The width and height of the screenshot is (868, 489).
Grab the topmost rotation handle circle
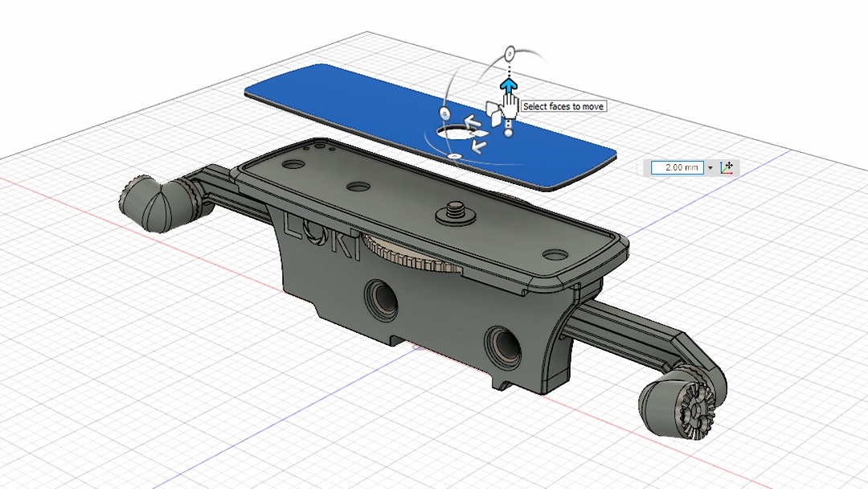click(x=509, y=54)
